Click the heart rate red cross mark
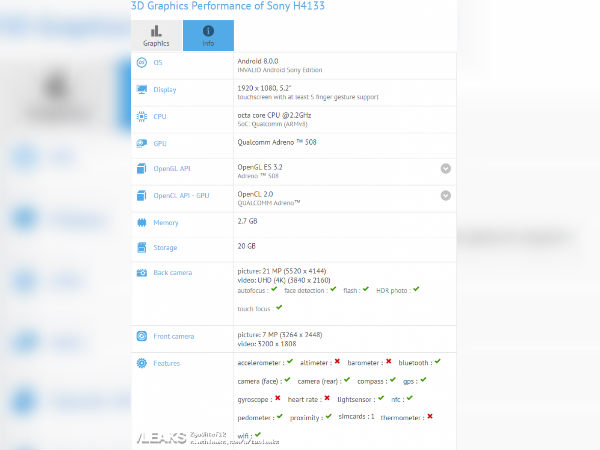 tap(327, 398)
